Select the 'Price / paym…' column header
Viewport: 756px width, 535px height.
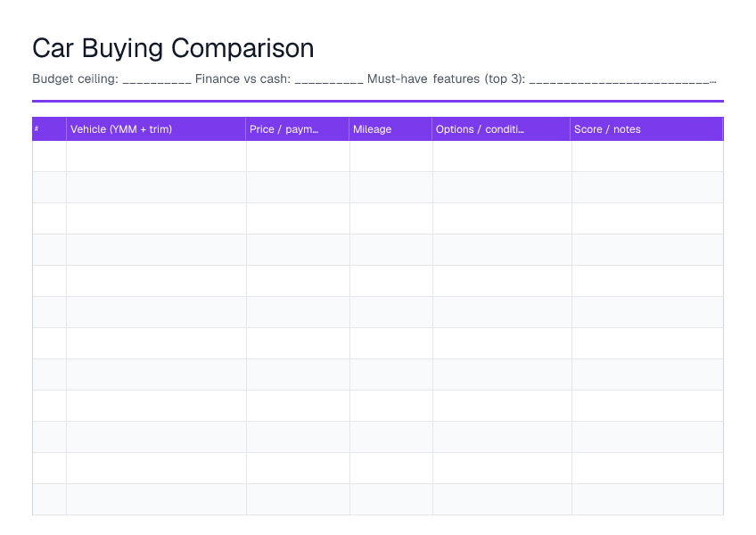point(298,128)
